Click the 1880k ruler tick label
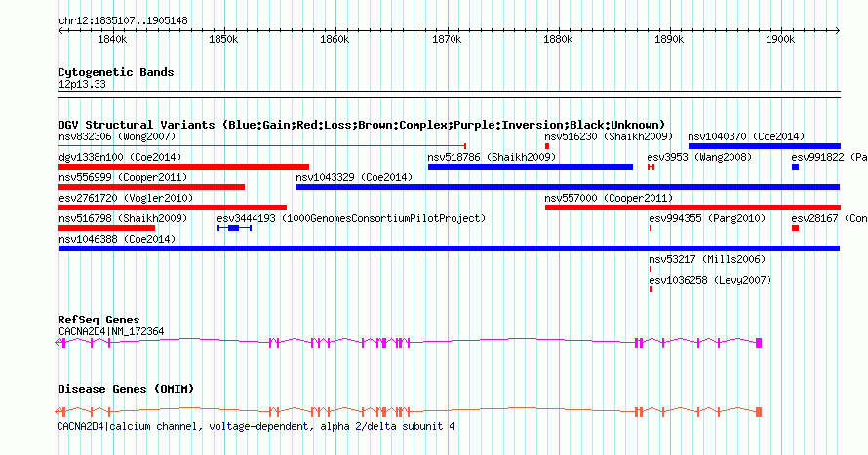The height and width of the screenshot is (455, 868). (558, 39)
